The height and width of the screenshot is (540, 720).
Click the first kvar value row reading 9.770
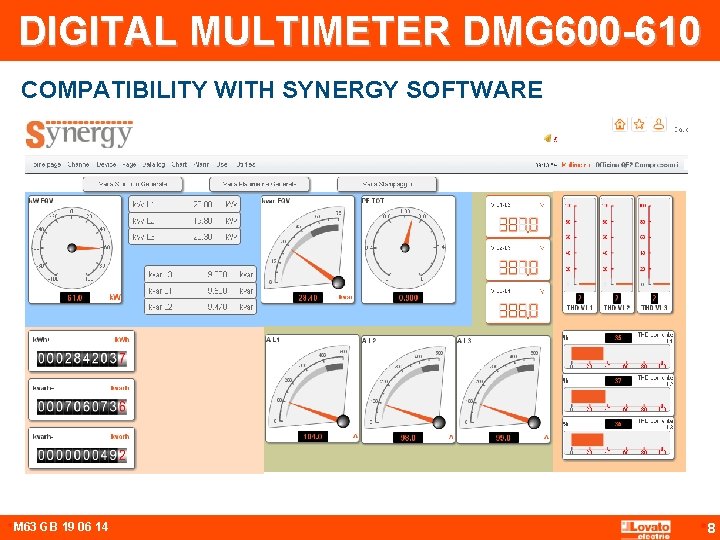[201, 274]
